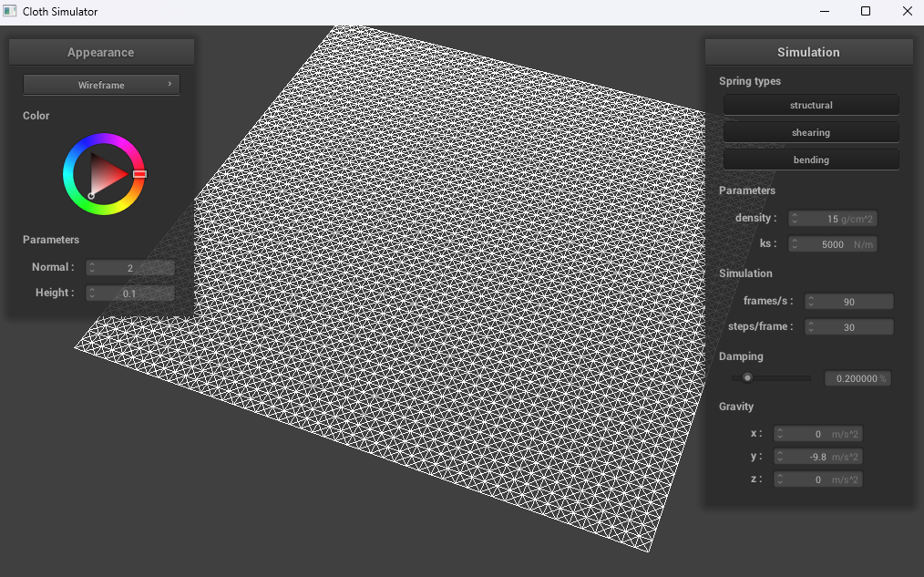Click the damping percentage value box

[x=857, y=378]
